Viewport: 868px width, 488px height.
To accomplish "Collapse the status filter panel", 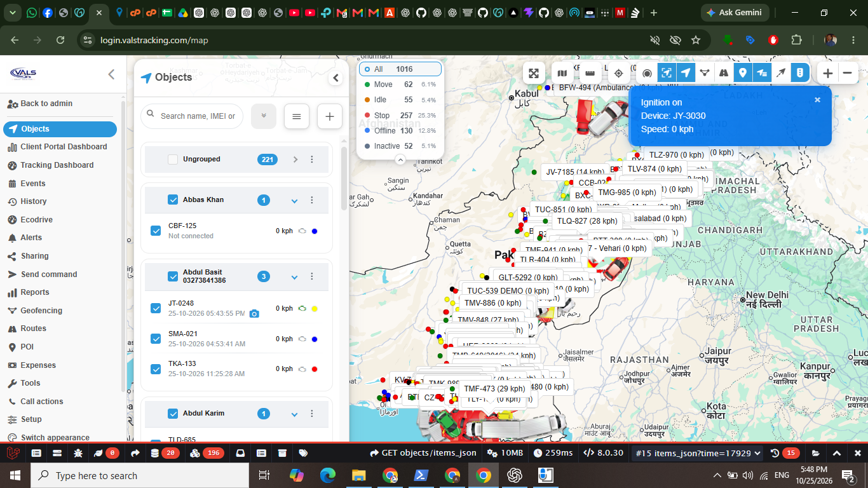I will pos(400,159).
